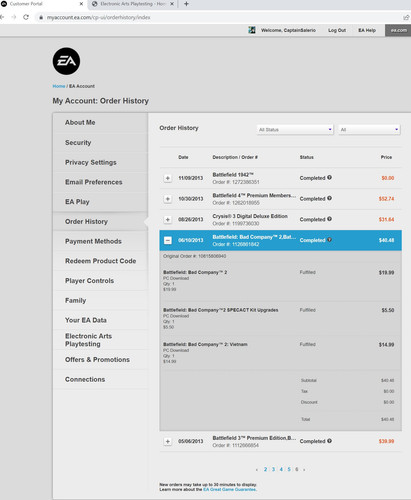Viewport: 411px width, 500px height.
Task: Click the EA logo
Action: coord(66,61)
